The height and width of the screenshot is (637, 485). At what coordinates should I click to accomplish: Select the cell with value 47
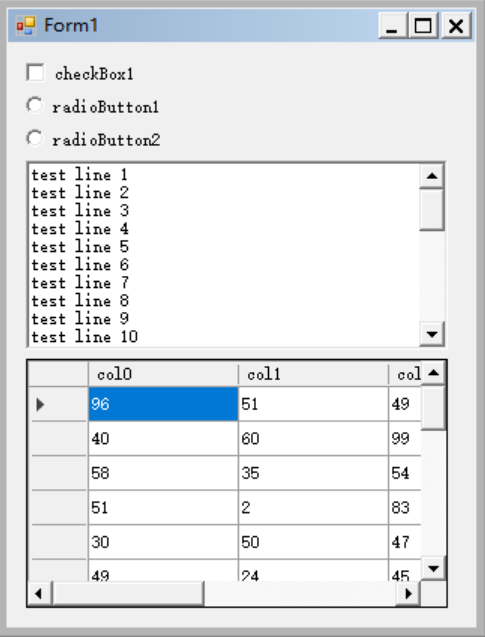tap(405, 542)
